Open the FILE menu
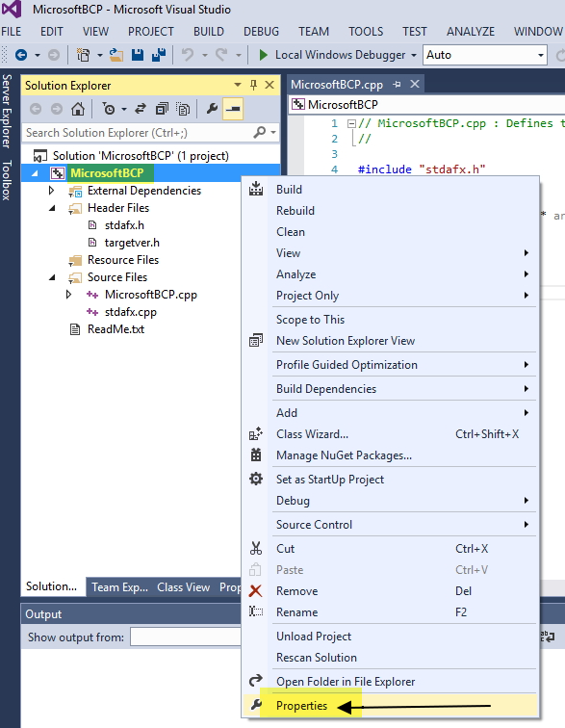The height and width of the screenshot is (728, 565). coord(12,32)
